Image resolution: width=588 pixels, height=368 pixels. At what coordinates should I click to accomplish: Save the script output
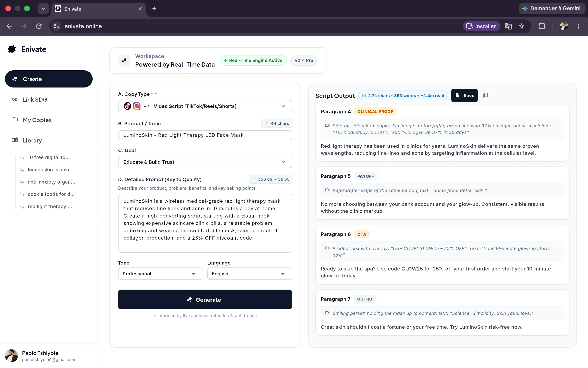coord(464,95)
